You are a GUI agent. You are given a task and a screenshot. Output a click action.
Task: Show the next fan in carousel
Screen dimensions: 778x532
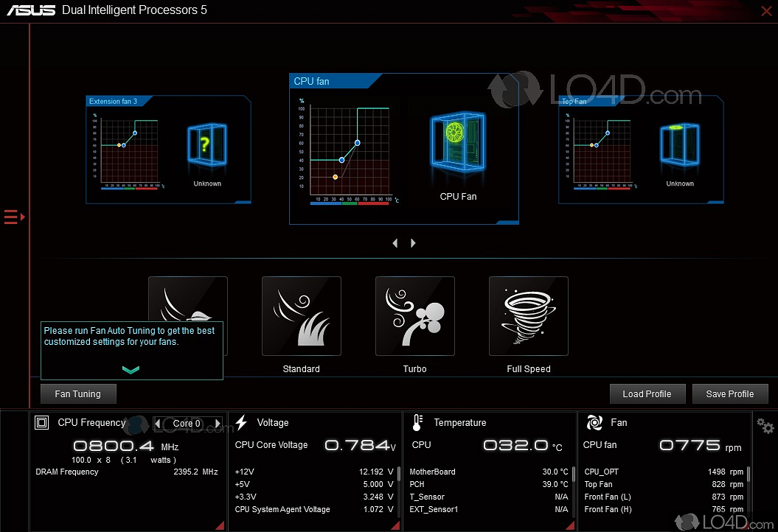click(413, 243)
